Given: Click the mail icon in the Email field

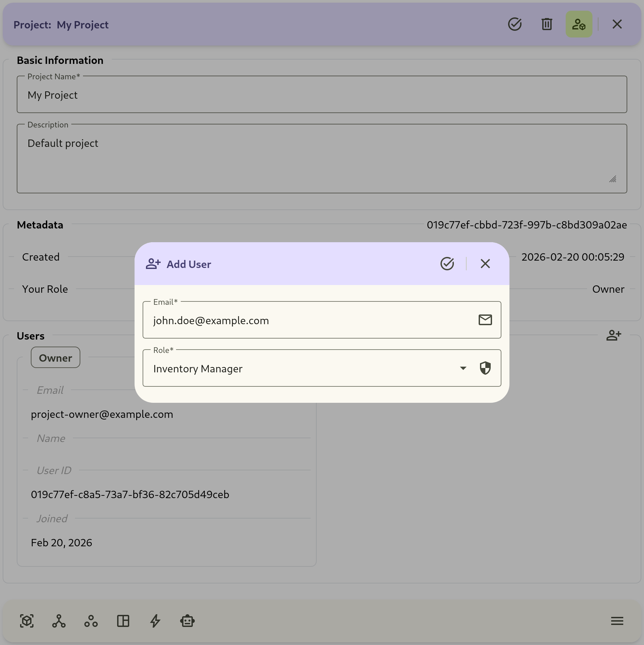Looking at the screenshot, I should 485,319.
